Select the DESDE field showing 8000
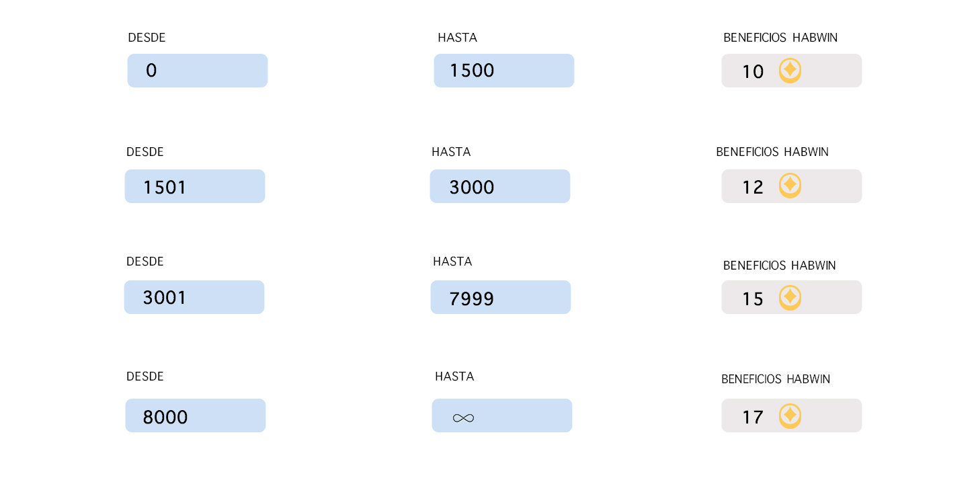The width and height of the screenshot is (980, 478). pyautogui.click(x=196, y=415)
